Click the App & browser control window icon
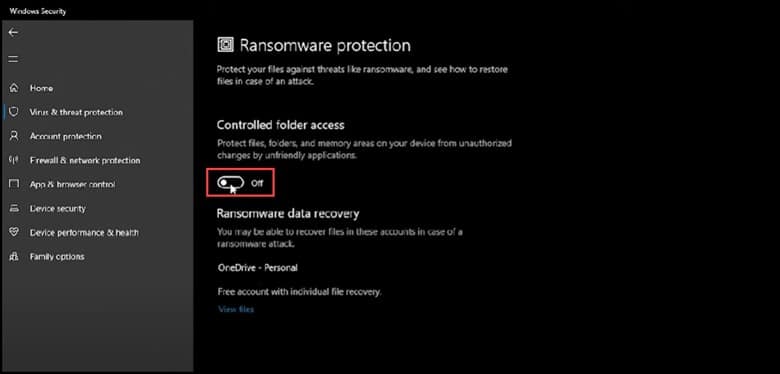 click(x=14, y=184)
